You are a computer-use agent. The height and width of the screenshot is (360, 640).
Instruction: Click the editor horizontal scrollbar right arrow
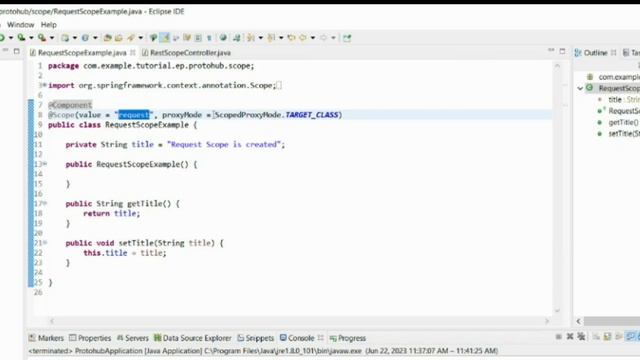[x=547, y=321]
